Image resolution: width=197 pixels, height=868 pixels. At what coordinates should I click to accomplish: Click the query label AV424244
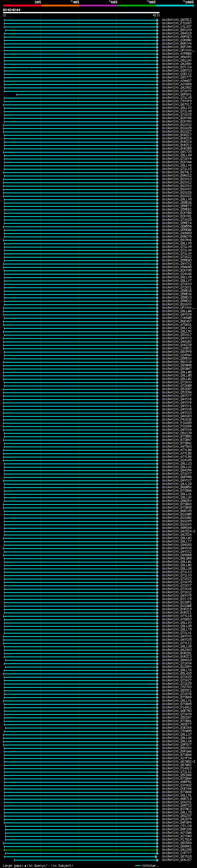point(11,10)
